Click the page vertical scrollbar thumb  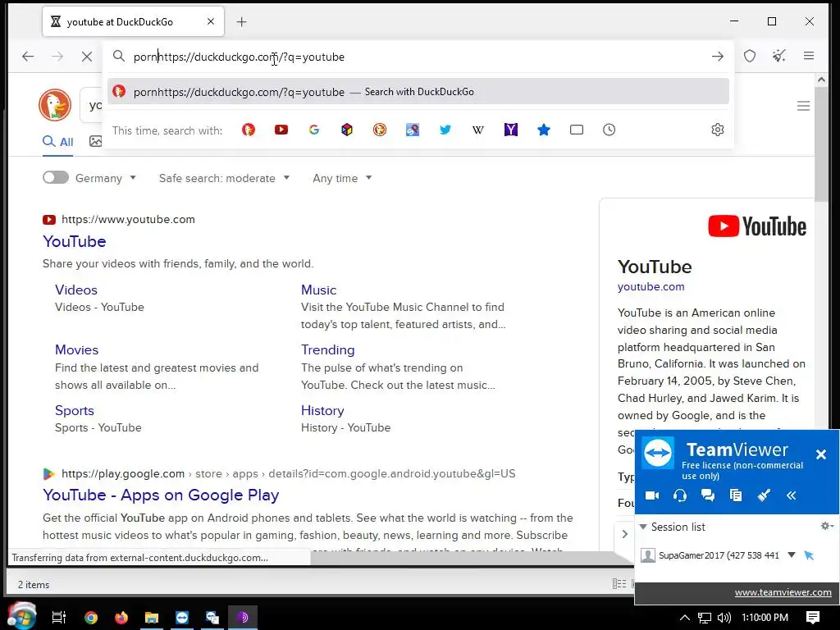[x=820, y=144]
